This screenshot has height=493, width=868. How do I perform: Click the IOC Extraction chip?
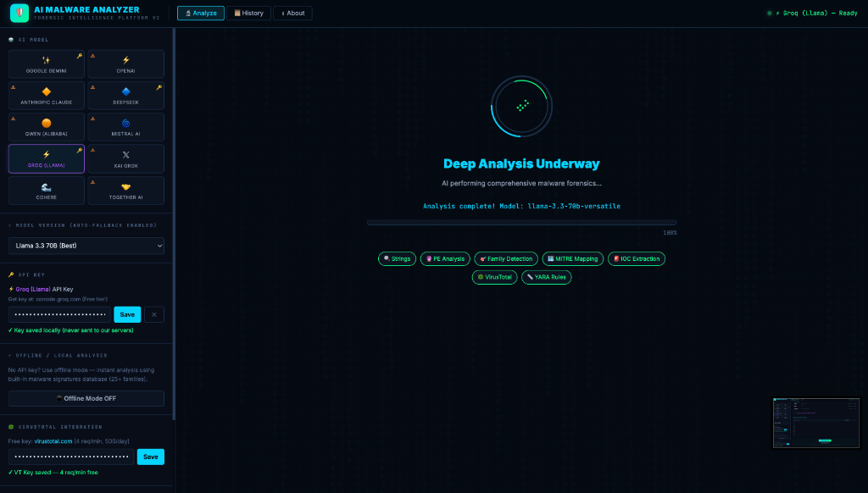[637, 258]
